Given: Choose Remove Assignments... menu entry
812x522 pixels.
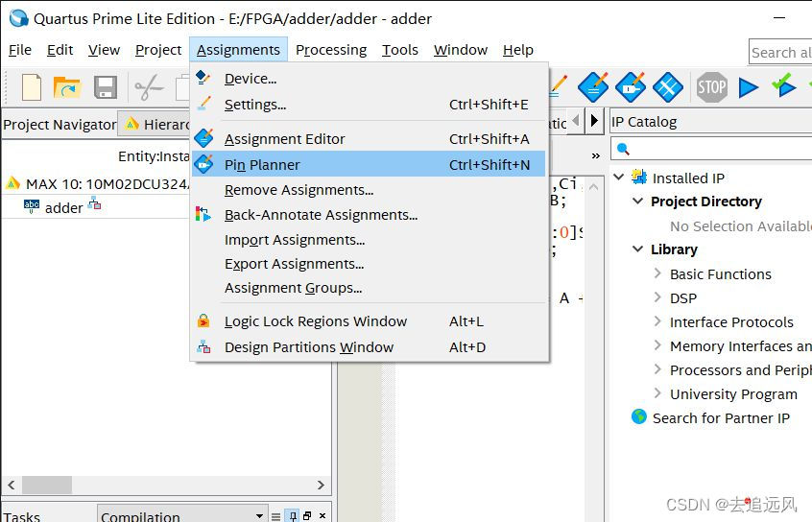Looking at the screenshot, I should [x=370, y=190].
